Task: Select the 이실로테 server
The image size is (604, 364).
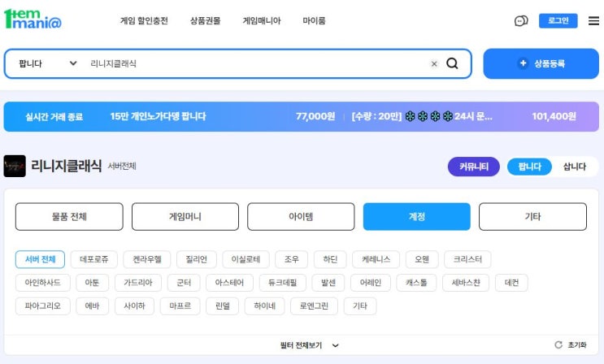Action: [x=246, y=259]
